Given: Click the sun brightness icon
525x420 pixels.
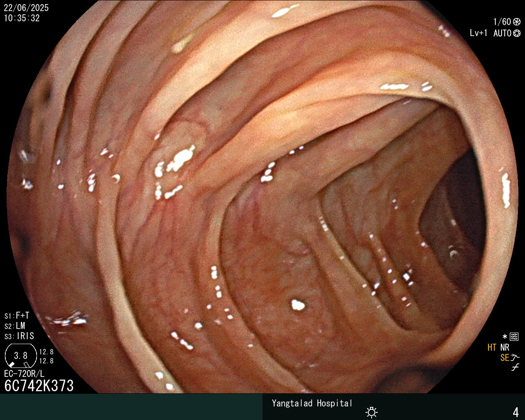Looking at the screenshot, I should tap(372, 412).
